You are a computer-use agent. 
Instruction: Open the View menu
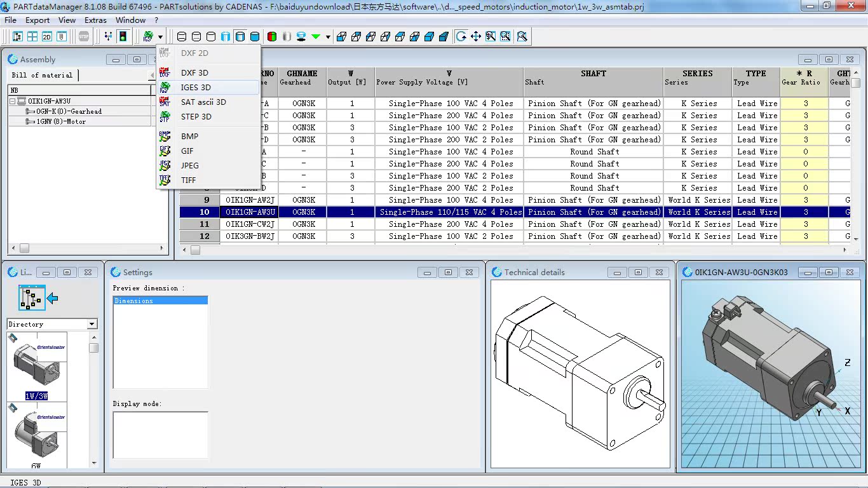[x=67, y=20]
